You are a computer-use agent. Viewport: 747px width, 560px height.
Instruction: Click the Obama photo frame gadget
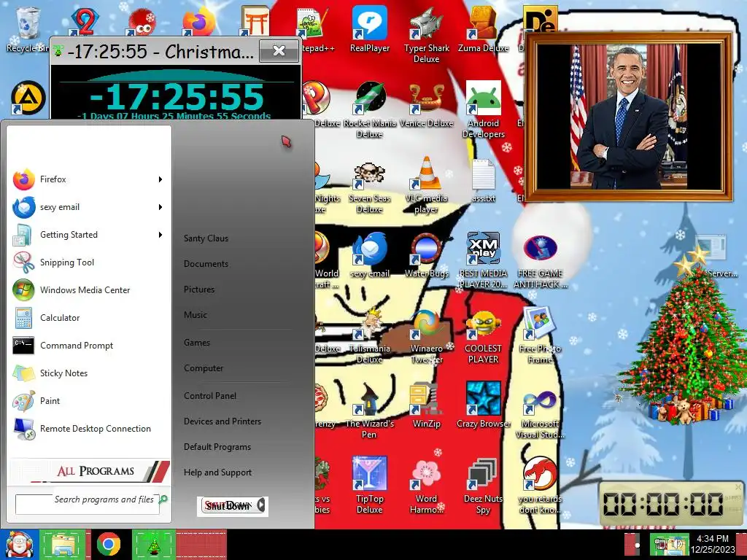(x=628, y=117)
